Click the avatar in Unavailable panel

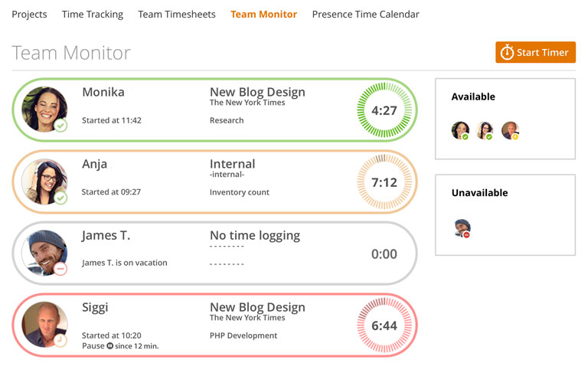[461, 228]
